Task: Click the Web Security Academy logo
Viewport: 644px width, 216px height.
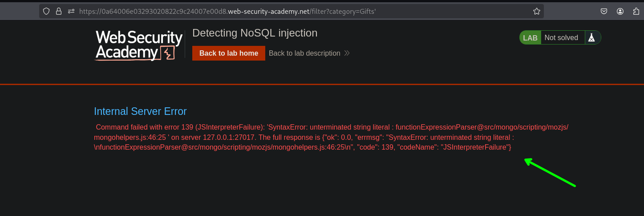Action: (x=139, y=45)
